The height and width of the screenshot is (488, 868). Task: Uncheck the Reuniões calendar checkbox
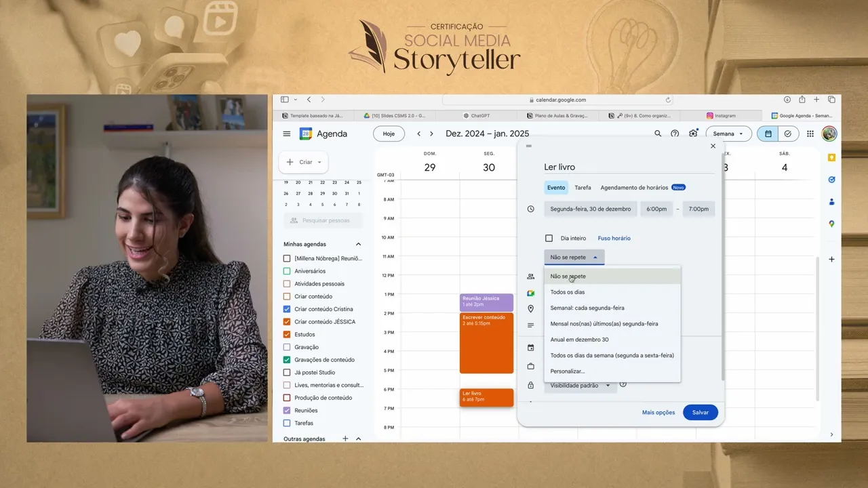pos(287,410)
